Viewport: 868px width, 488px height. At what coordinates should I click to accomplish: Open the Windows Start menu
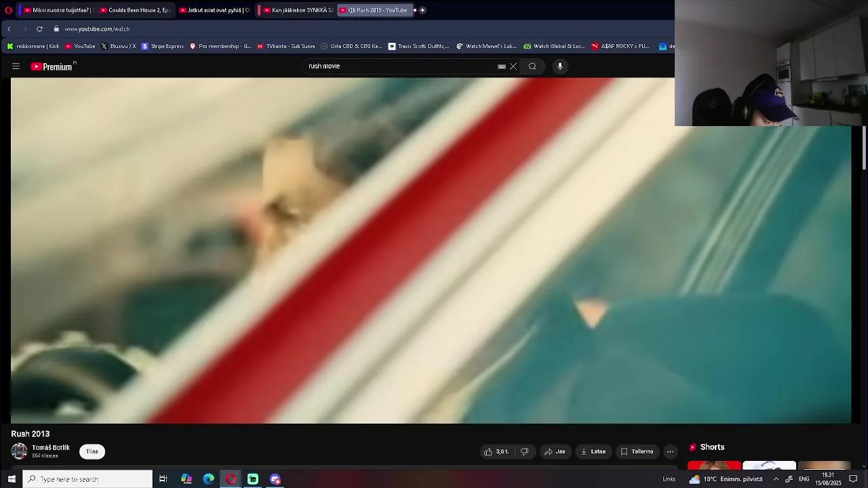click(x=12, y=479)
